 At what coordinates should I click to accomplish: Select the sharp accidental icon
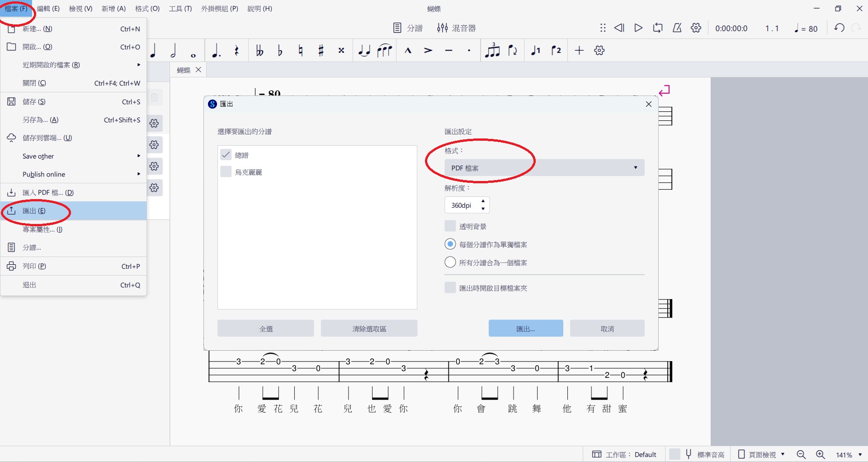[x=321, y=51]
